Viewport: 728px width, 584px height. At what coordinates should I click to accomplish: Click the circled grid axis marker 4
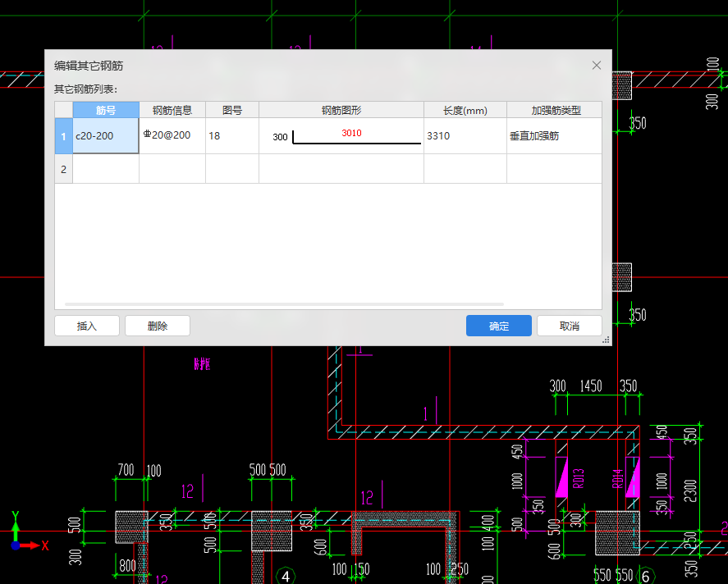click(x=286, y=576)
